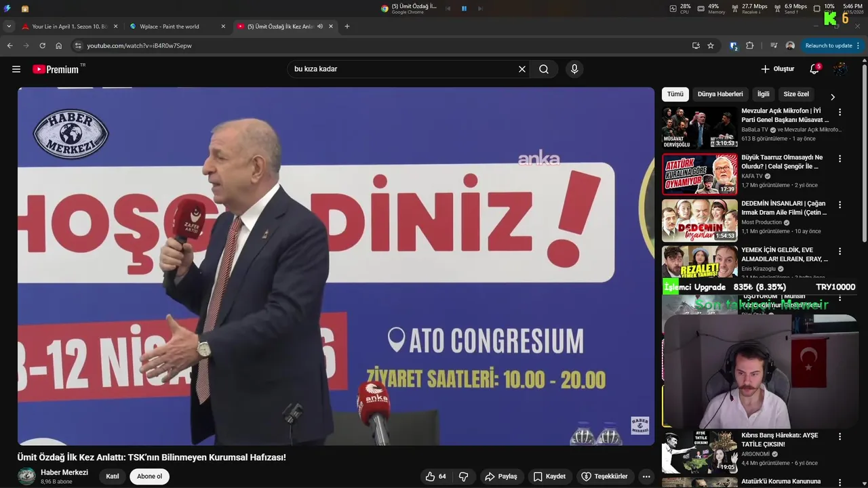Open DEDEMİN İNSANLARI film thumbnail
Image resolution: width=868 pixels, height=488 pixels.
coord(699,221)
